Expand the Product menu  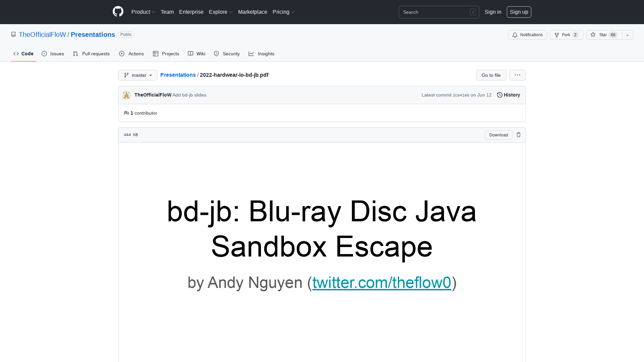[x=143, y=12]
